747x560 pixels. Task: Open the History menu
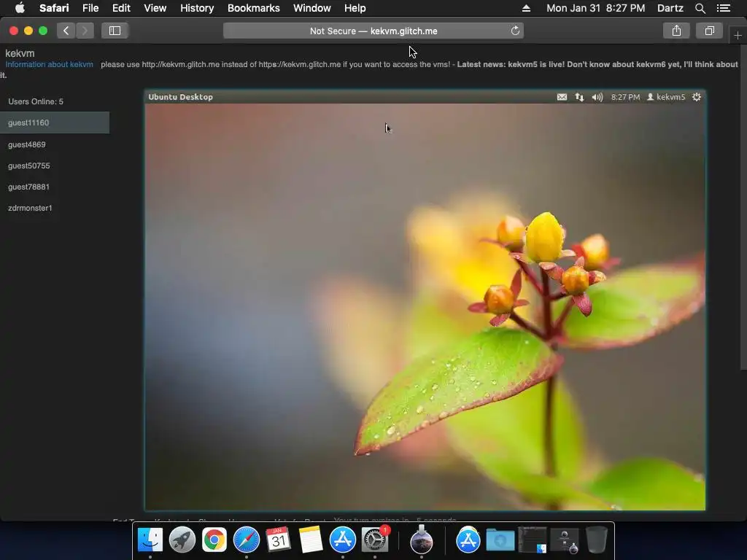click(197, 8)
